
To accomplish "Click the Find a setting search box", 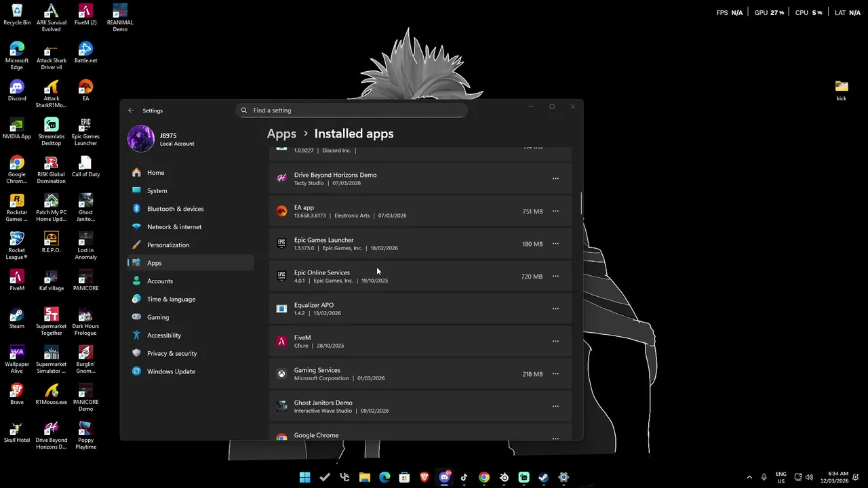I will click(351, 110).
